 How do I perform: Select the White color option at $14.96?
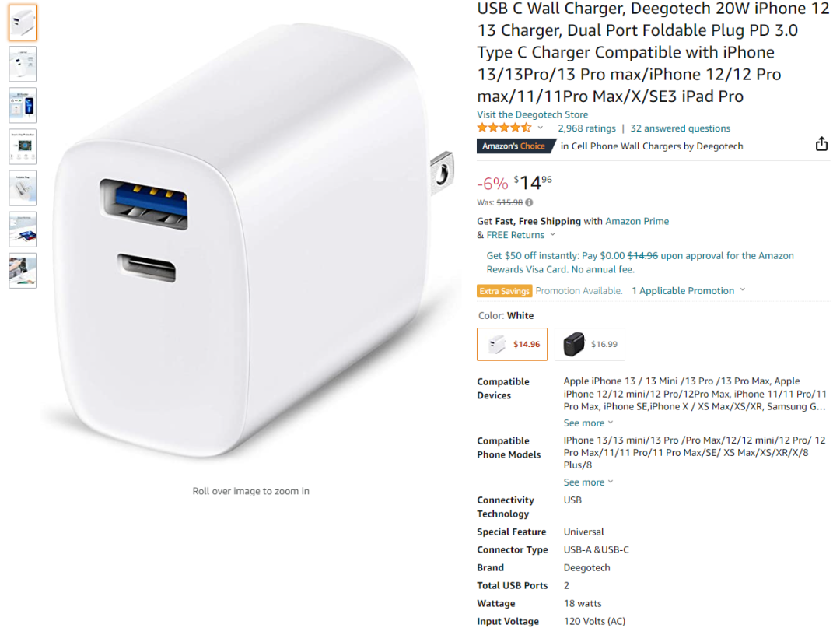point(512,344)
